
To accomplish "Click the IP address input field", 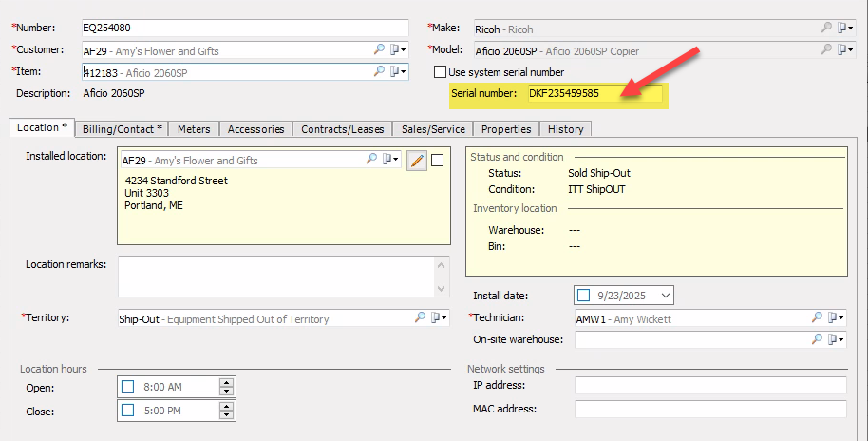I will (x=710, y=385).
